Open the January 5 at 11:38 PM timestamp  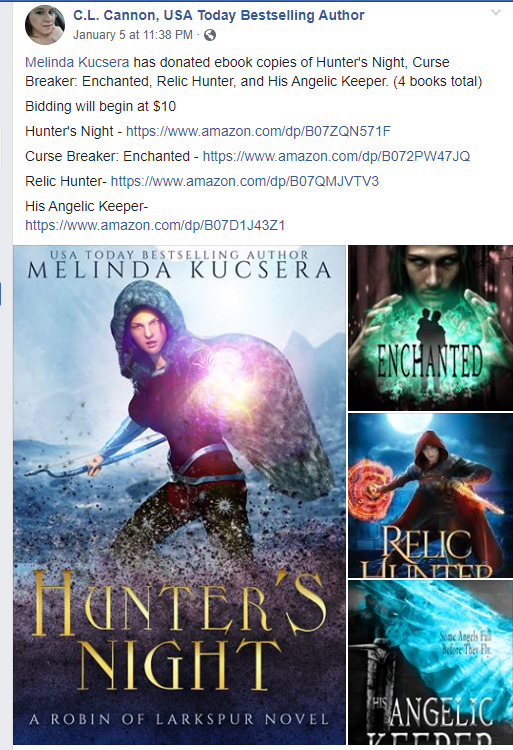coord(133,35)
